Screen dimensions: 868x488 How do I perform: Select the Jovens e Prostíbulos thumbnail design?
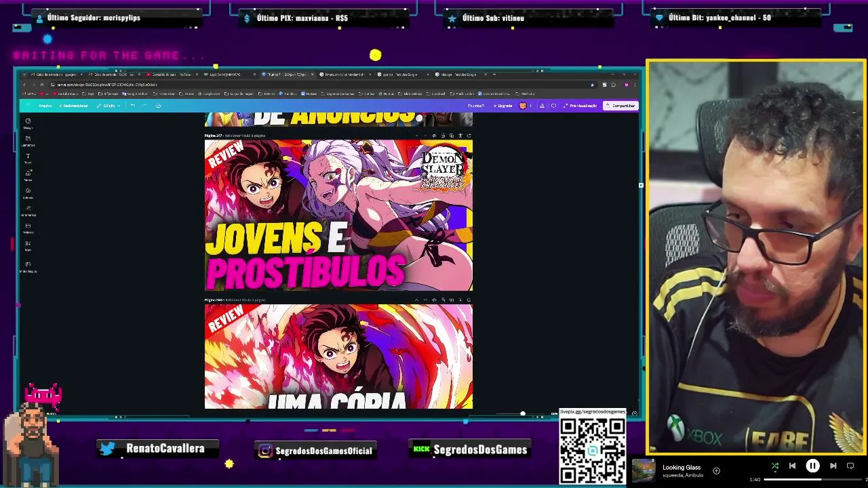338,216
